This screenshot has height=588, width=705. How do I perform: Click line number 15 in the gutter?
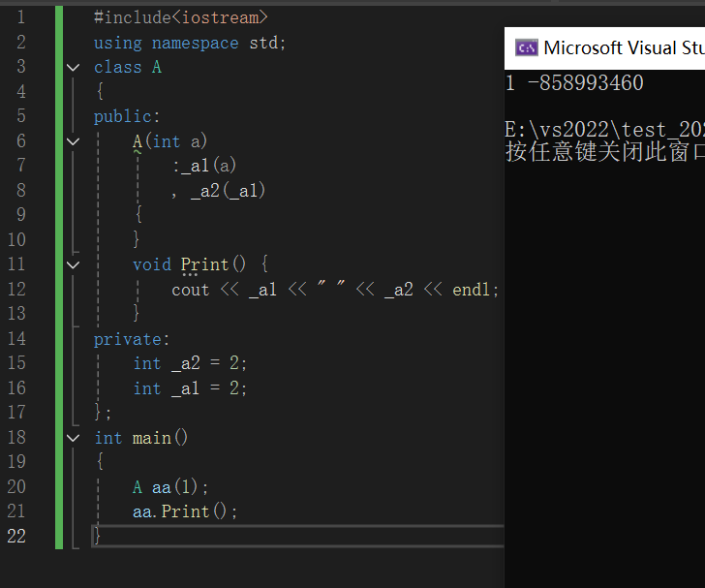[16, 363]
